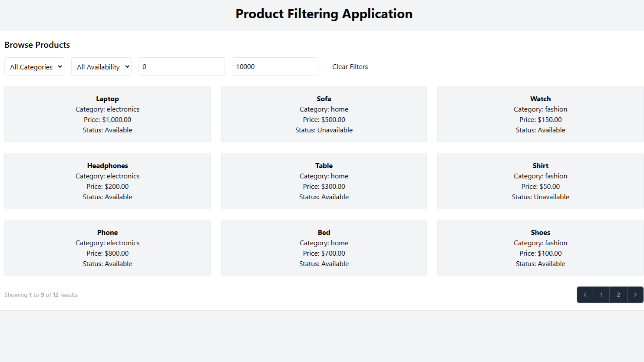This screenshot has width=644, height=362.
Task: Focus the maximum price input showing 10000
Action: point(275,67)
